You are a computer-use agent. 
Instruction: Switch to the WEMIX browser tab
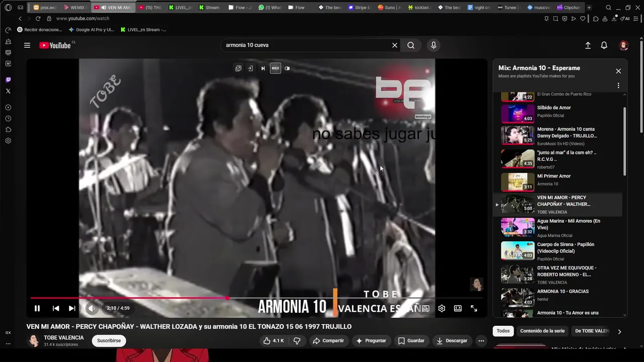75,8
